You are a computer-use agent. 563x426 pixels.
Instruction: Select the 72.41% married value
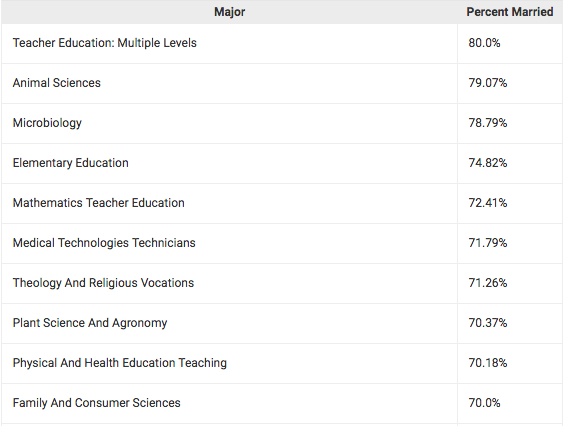tap(488, 203)
